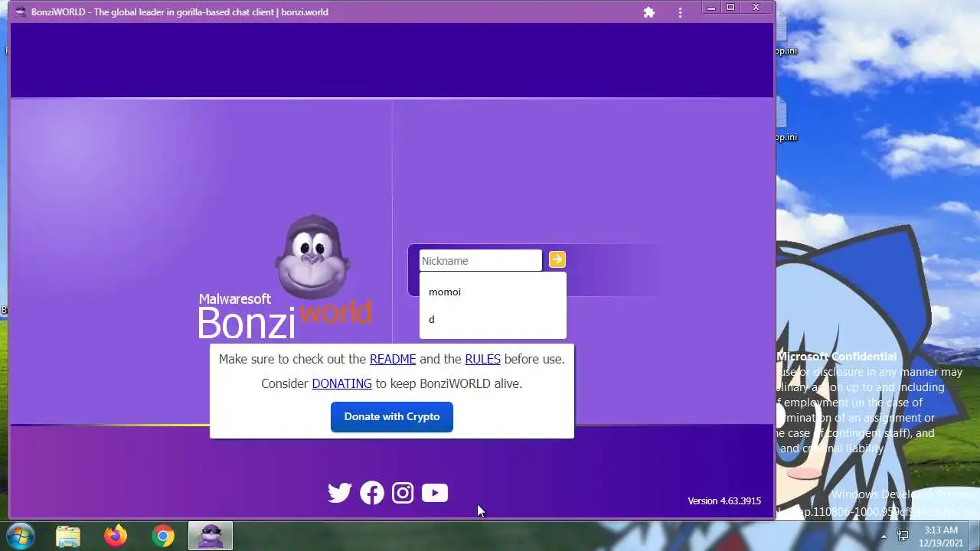This screenshot has height=551, width=980.
Task: Click the extensions puzzle piece icon
Action: [x=649, y=12]
